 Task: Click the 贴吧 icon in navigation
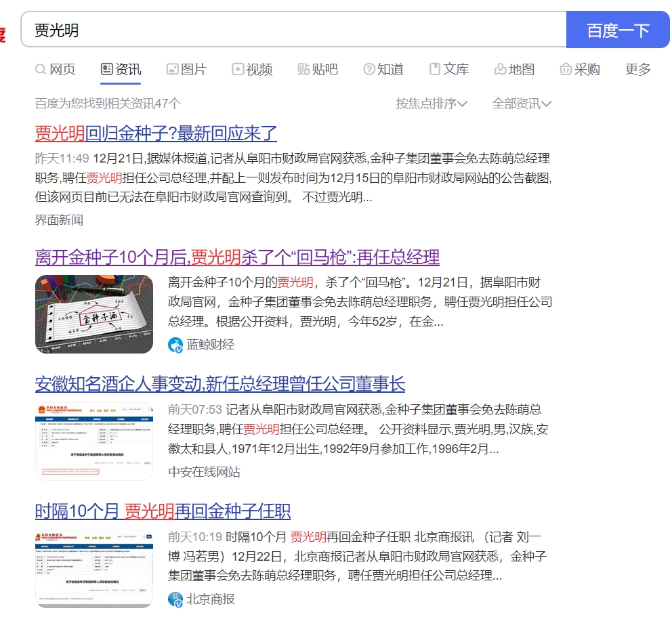[303, 69]
